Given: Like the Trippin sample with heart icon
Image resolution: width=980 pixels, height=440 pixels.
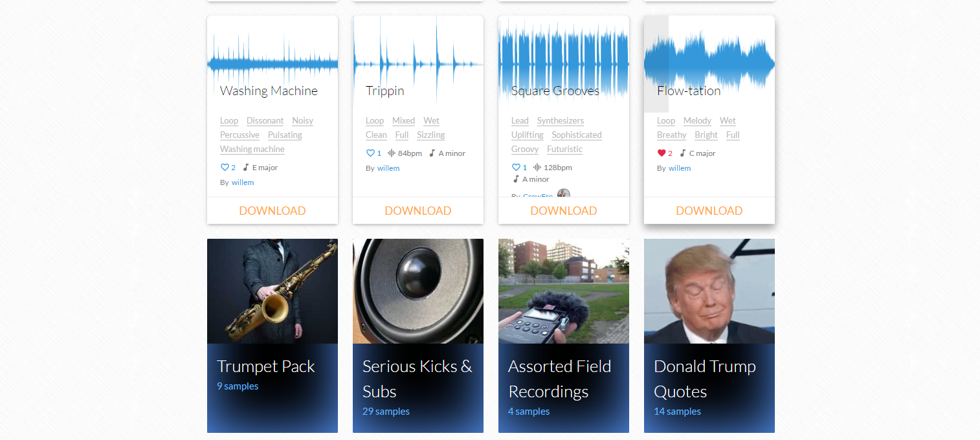Looking at the screenshot, I should point(370,153).
